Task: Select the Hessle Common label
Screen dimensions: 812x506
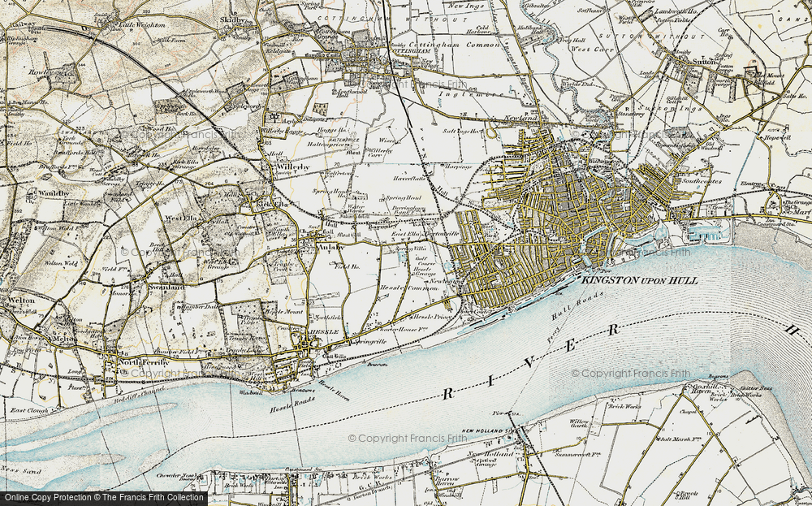Action: click(409, 288)
